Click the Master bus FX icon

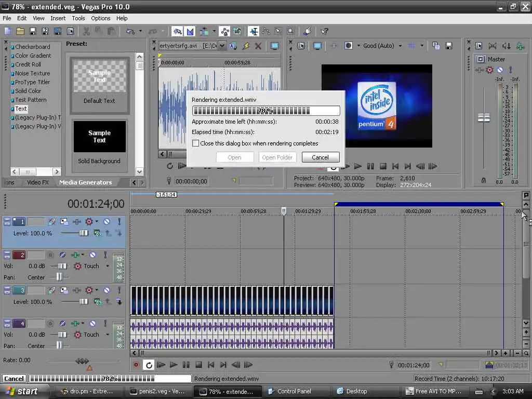(x=479, y=70)
